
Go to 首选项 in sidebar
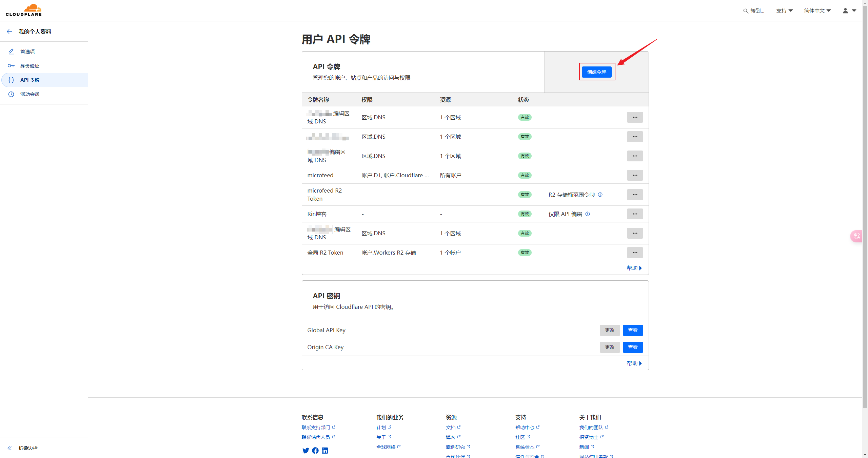tap(27, 52)
